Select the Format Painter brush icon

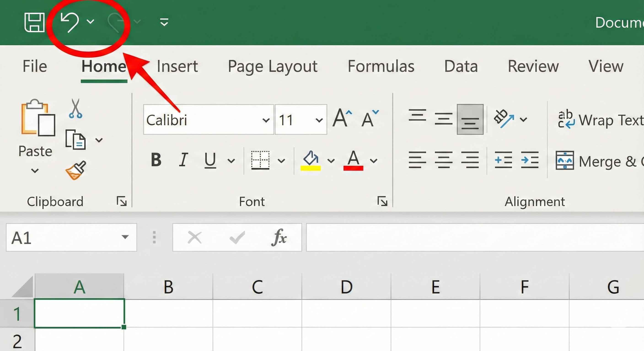[75, 170]
